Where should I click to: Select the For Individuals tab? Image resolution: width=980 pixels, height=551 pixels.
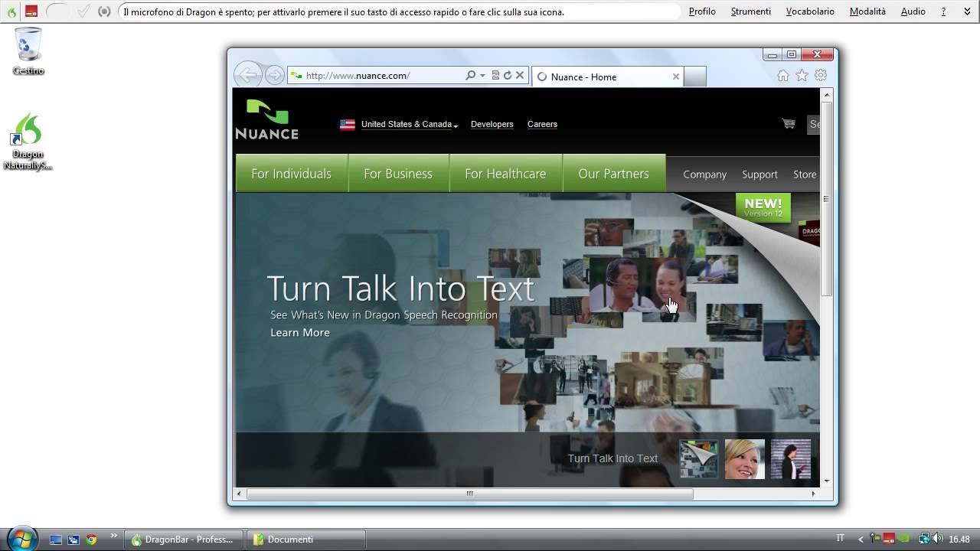coord(292,174)
